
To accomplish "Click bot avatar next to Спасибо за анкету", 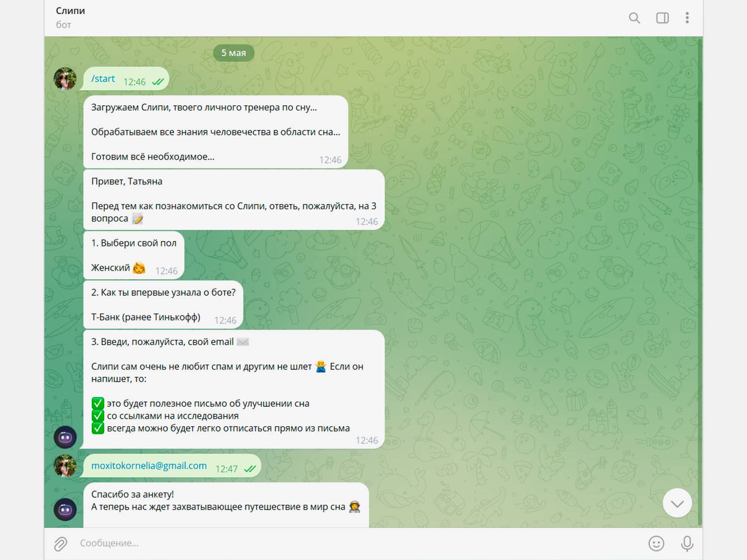I will pyautogui.click(x=65, y=510).
